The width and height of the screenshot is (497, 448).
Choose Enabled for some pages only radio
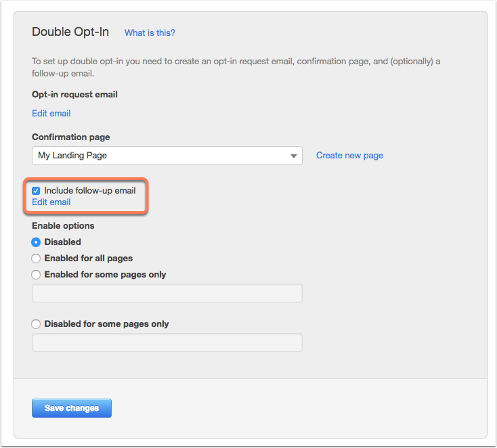pyautogui.click(x=36, y=274)
